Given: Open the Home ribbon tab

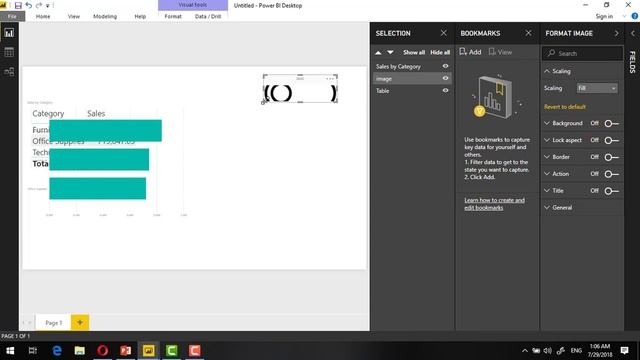Looking at the screenshot, I should point(43,16).
